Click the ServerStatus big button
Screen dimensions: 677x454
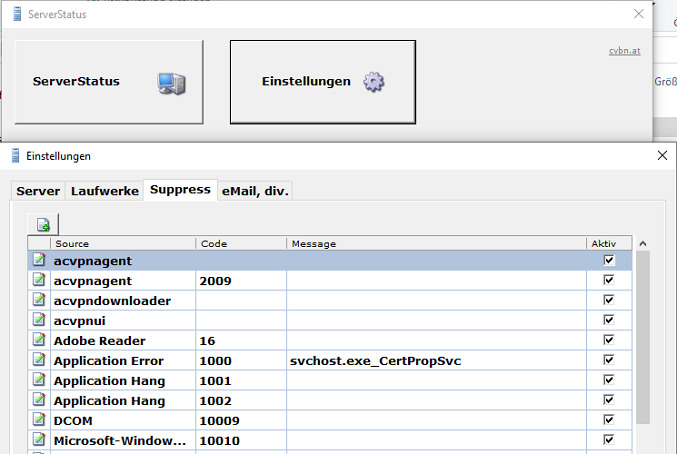pyautogui.click(x=109, y=82)
